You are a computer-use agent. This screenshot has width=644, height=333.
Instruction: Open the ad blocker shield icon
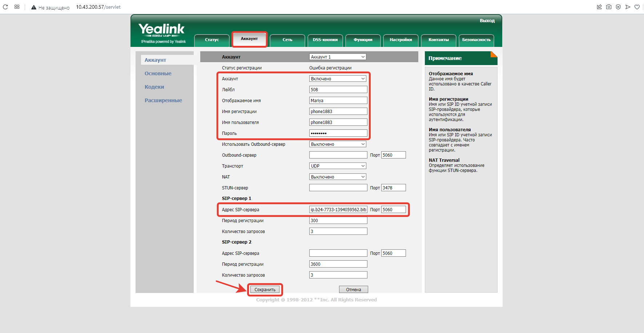coord(618,7)
